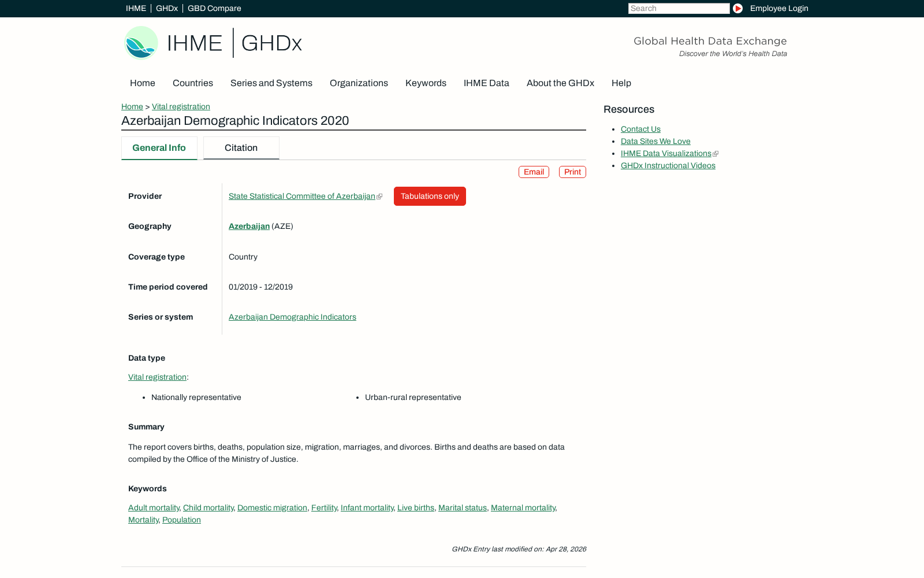Screen dimensions: 924x578
Task: Open the Fertility keyword
Action: (x=324, y=508)
